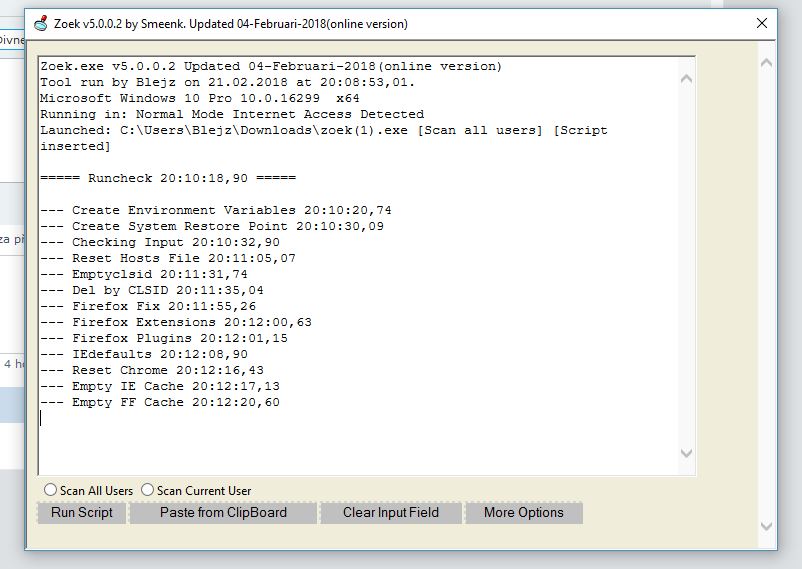Image resolution: width=802 pixels, height=569 pixels.
Task: Click the outer window scroll-up arrow
Action: (x=766, y=63)
